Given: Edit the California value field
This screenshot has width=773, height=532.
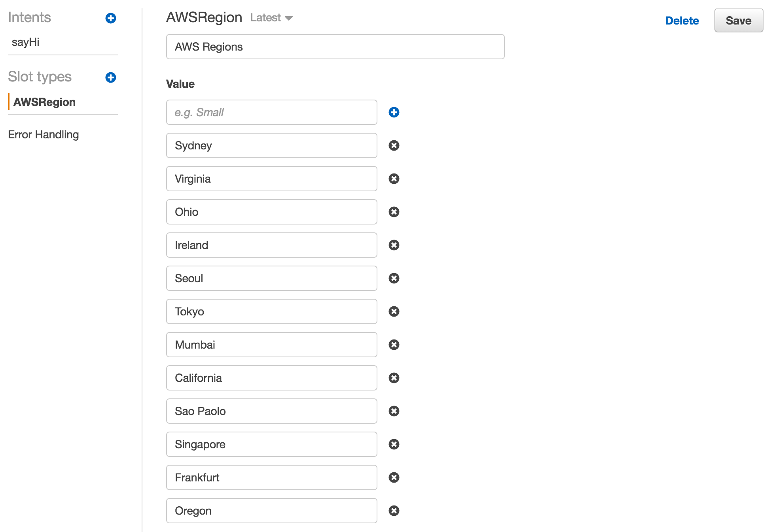Looking at the screenshot, I should coord(271,378).
